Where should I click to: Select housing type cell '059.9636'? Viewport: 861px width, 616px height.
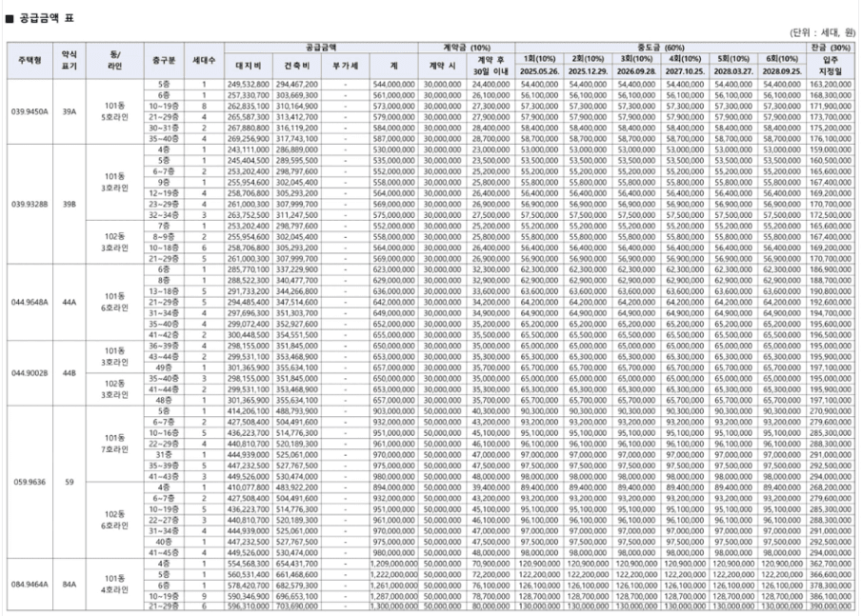point(30,482)
